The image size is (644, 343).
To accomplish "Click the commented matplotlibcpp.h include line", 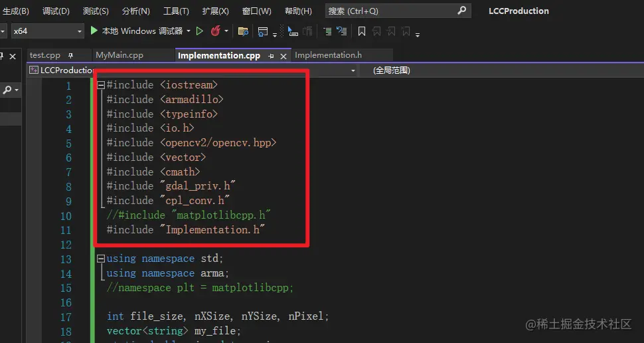I will tap(189, 215).
